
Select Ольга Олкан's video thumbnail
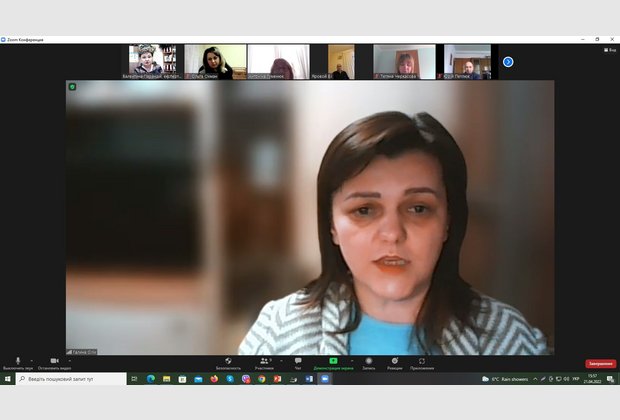(215, 61)
